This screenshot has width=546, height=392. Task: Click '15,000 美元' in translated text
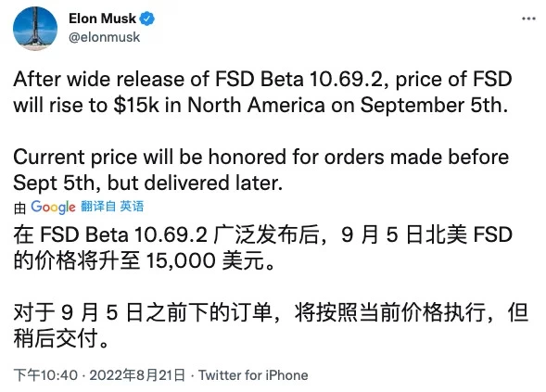(205, 260)
